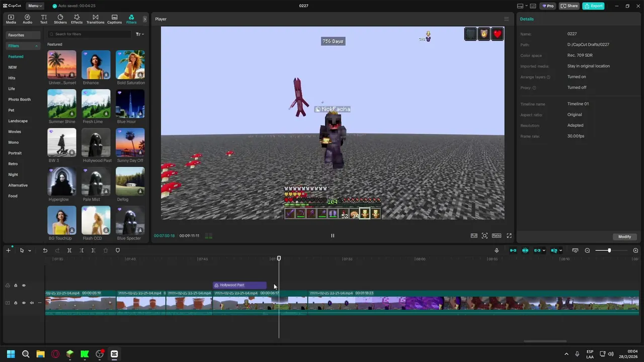
Task: Delete right of playhead
Action: pyautogui.click(x=93, y=250)
